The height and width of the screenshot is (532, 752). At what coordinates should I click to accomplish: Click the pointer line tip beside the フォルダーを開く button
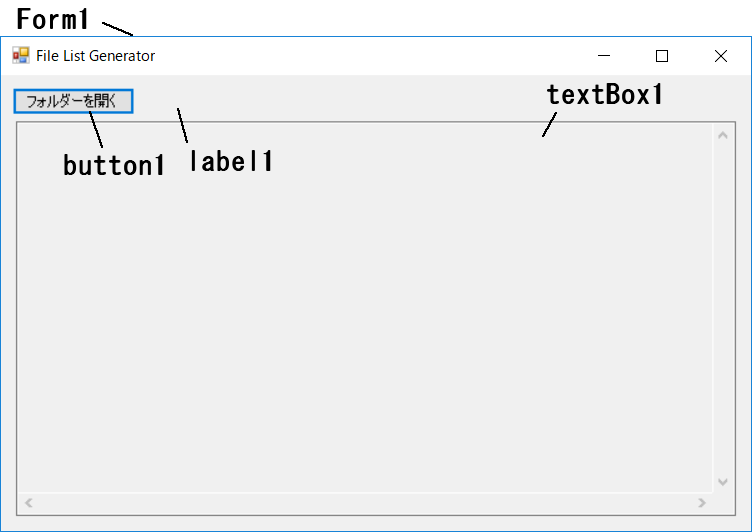(x=178, y=109)
